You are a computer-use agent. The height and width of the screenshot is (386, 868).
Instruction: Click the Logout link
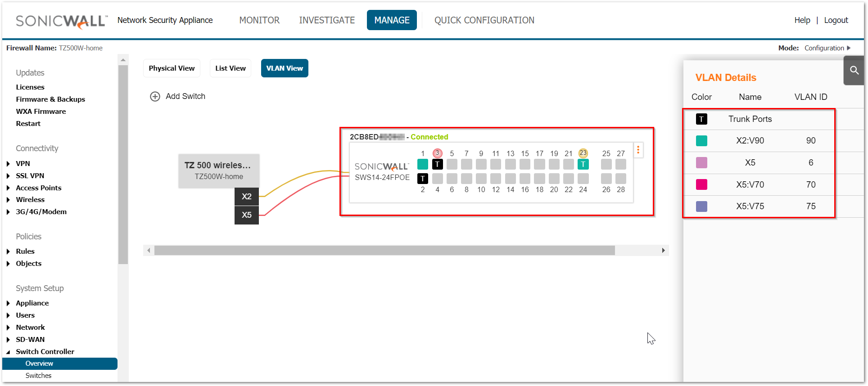pos(836,20)
